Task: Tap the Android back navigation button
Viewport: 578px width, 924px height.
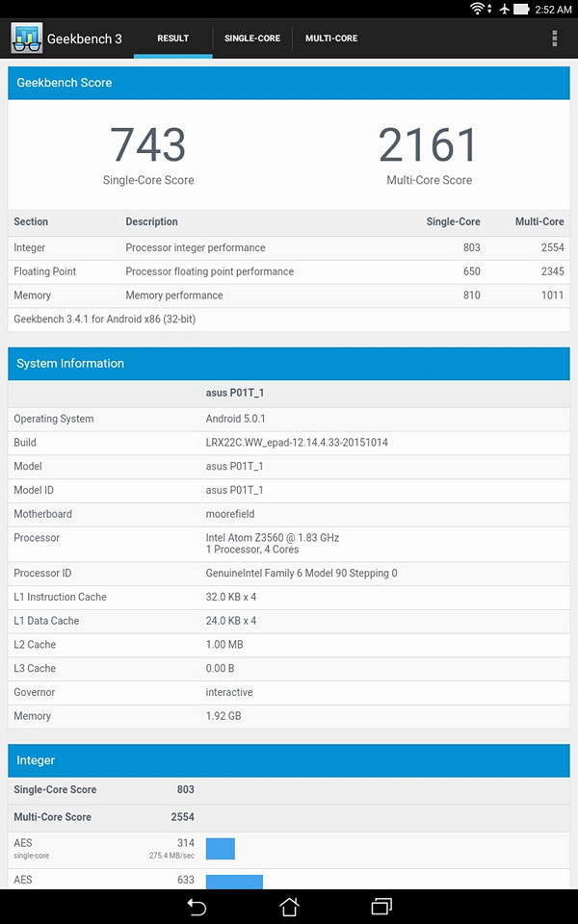Action: [x=197, y=906]
